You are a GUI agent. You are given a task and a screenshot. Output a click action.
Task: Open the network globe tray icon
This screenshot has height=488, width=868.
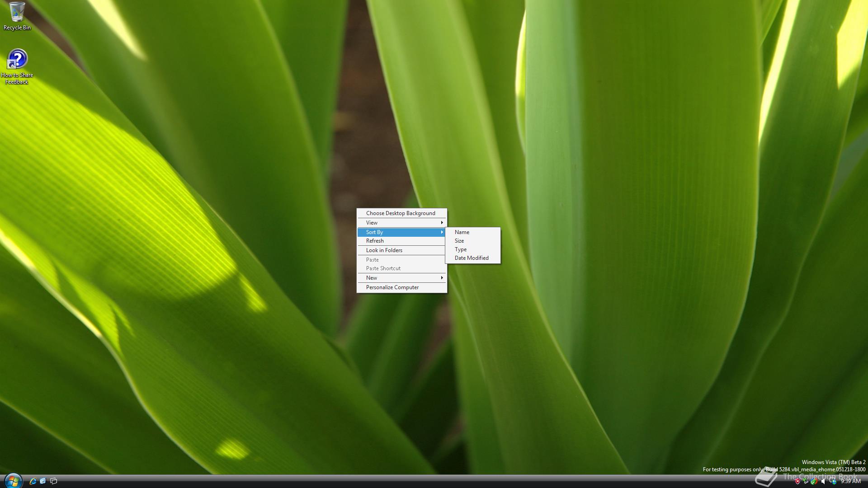tap(833, 481)
